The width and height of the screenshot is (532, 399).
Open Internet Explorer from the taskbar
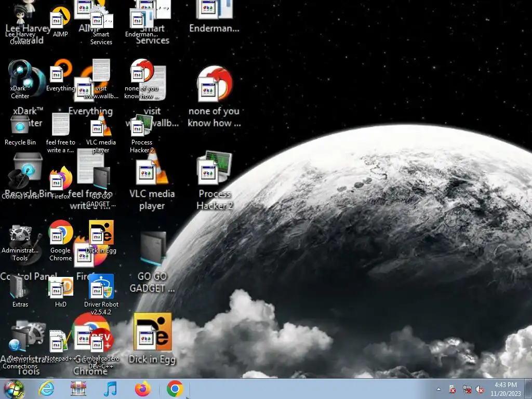tap(46, 389)
